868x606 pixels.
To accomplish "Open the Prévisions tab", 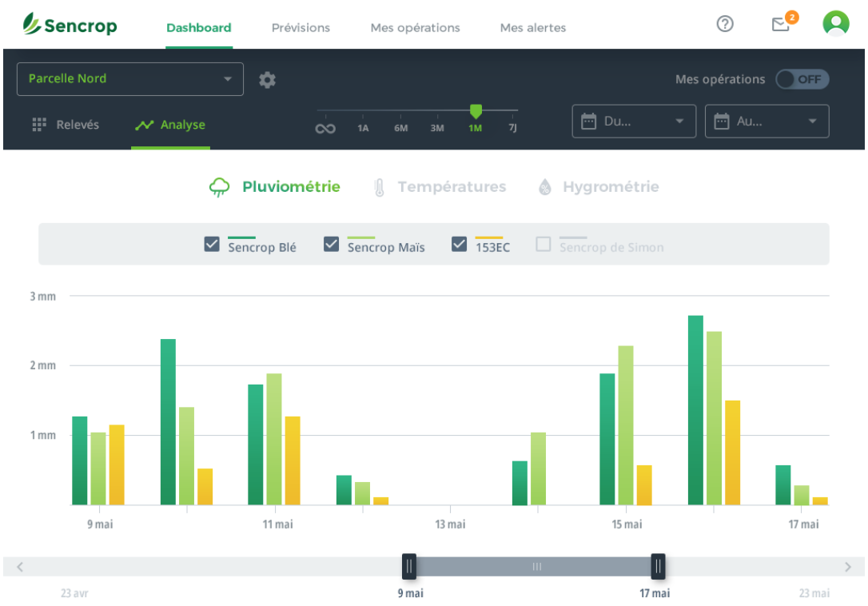I will click(x=301, y=28).
